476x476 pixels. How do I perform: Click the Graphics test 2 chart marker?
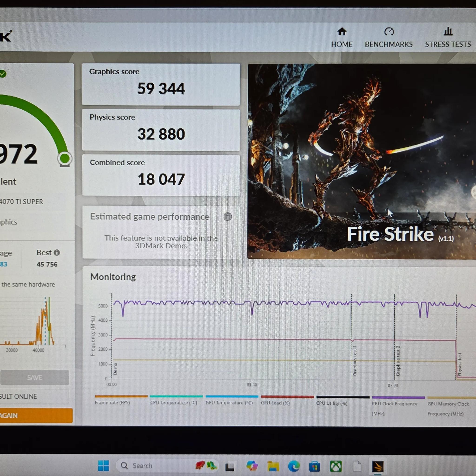(398, 361)
